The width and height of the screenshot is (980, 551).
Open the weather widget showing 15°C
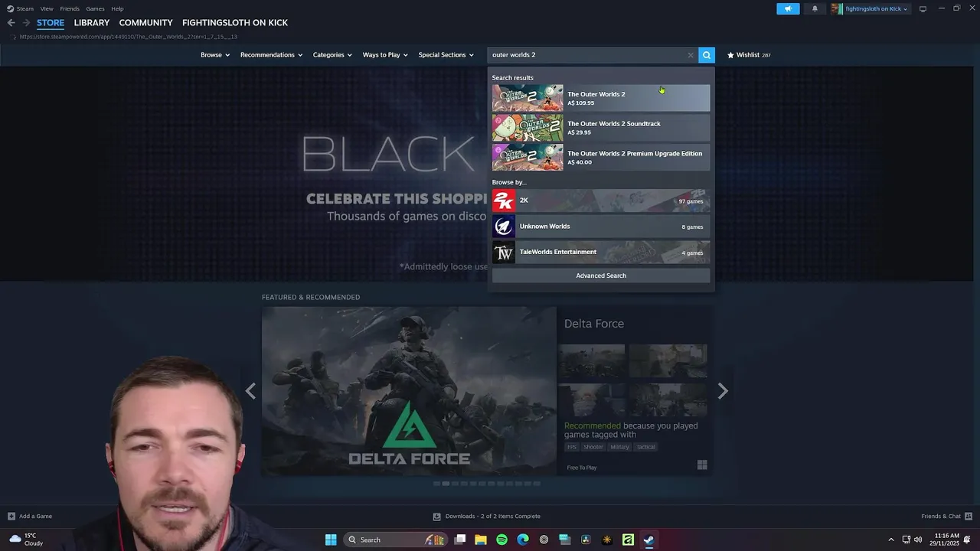pos(25,540)
